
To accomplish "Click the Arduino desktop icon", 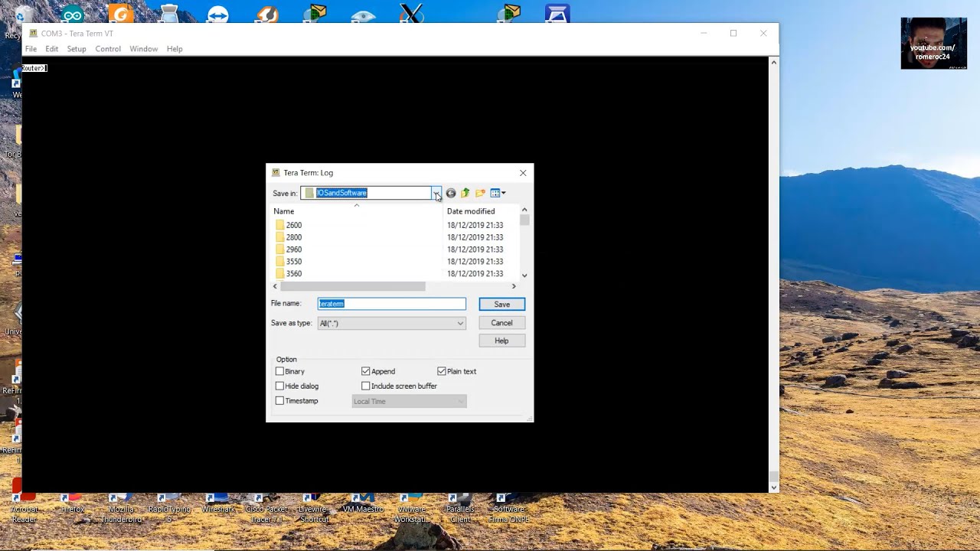I will (x=73, y=14).
